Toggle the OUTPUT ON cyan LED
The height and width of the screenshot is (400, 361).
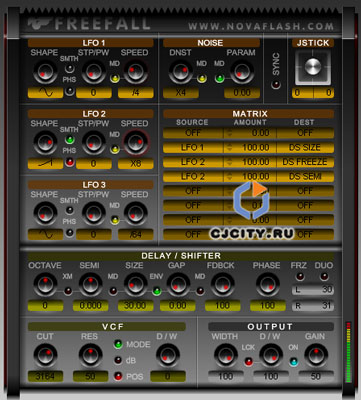click(294, 362)
